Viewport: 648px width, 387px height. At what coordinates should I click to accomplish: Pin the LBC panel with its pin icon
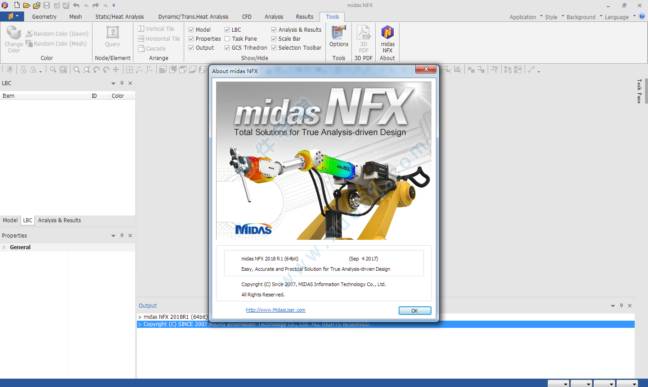click(x=122, y=83)
